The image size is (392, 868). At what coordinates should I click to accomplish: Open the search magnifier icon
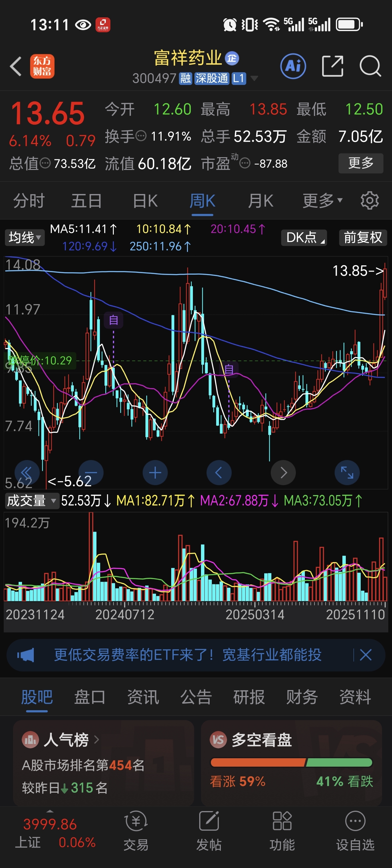pos(370,66)
